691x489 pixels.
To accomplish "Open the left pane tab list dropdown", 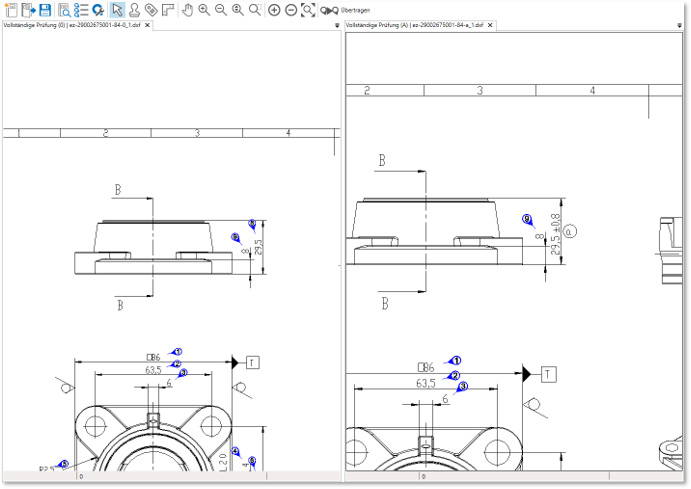I will click(x=336, y=26).
